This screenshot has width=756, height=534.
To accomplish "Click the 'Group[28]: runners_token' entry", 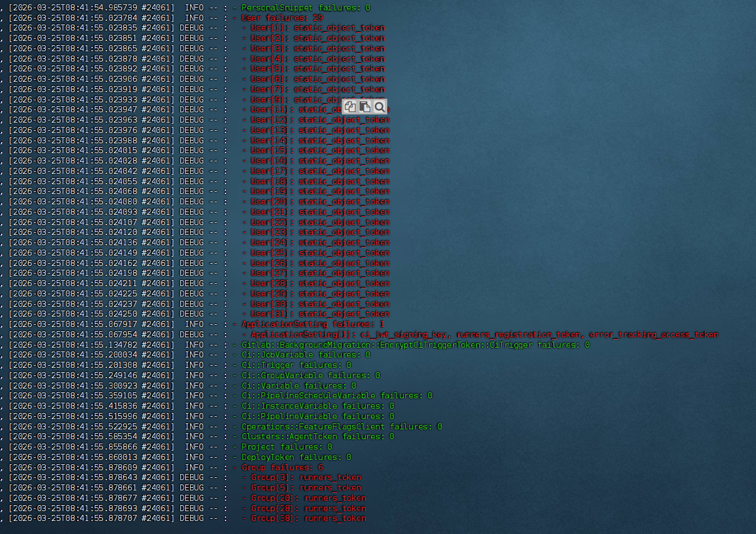I will (x=308, y=508).
